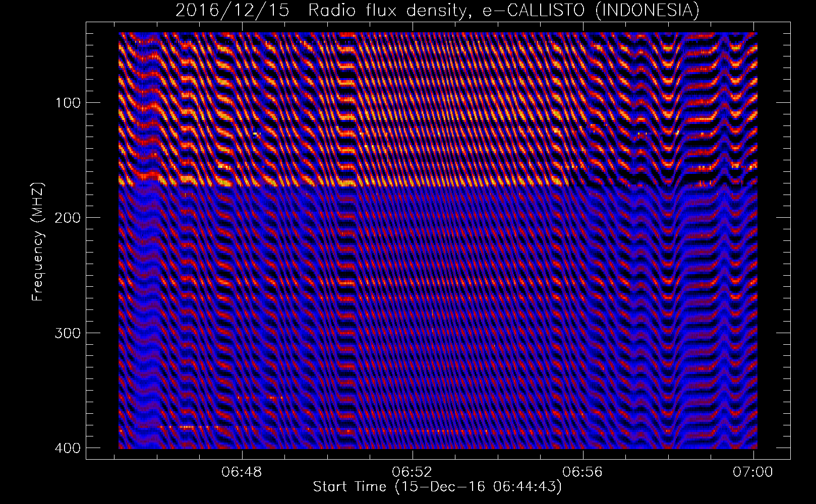This screenshot has width=816, height=504.
Task: Click the "100" frequency tick label
Action: (x=67, y=103)
